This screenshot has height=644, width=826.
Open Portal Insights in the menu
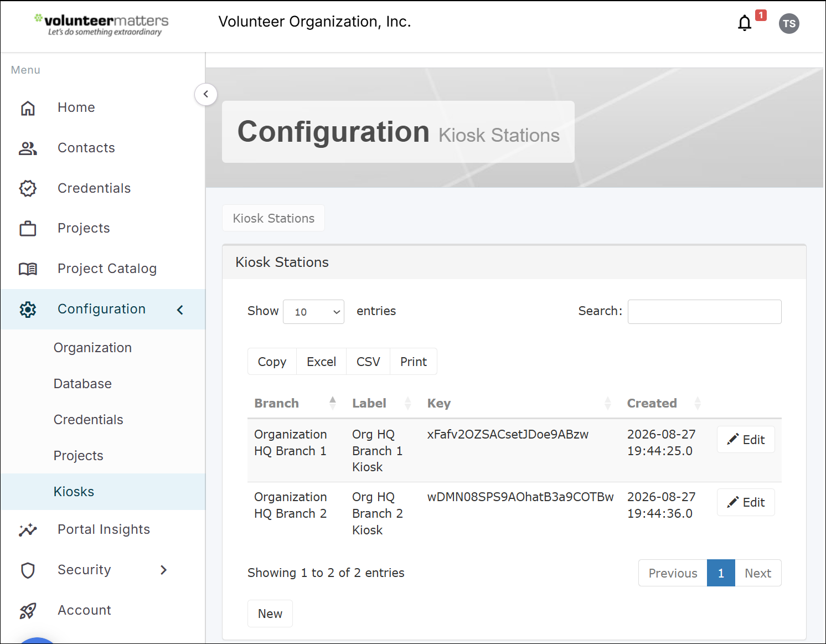click(104, 529)
